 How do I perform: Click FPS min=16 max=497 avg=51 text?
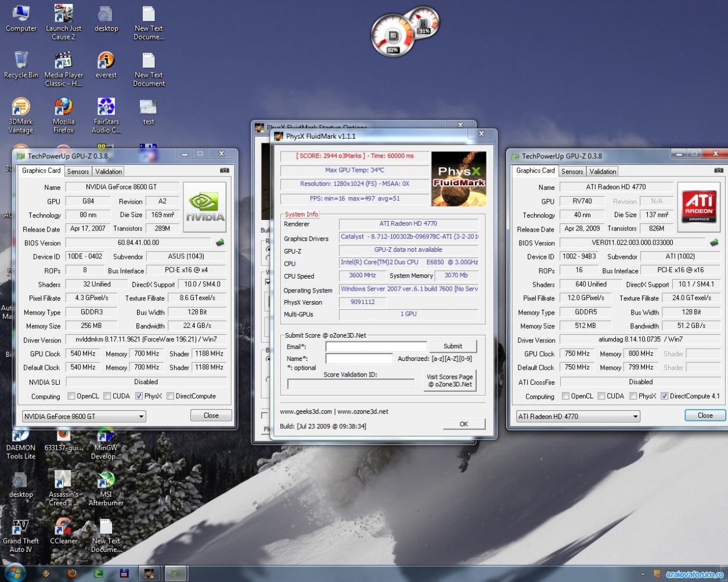355,198
